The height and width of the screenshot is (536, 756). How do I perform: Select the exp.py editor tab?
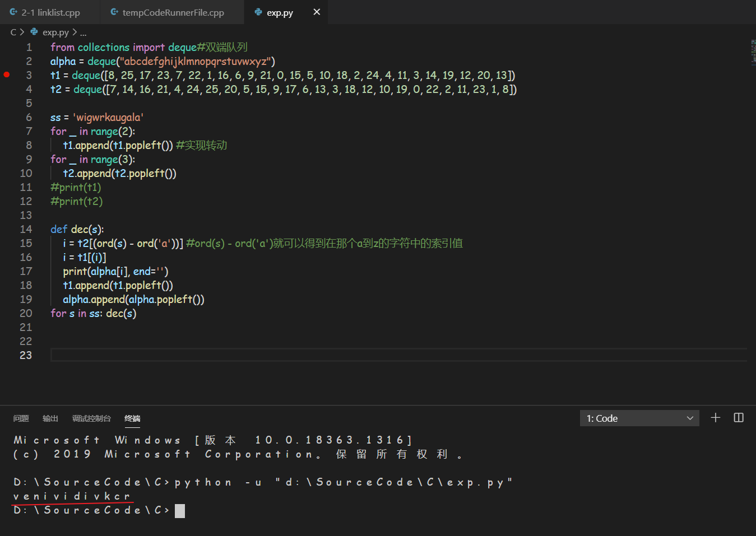[x=280, y=12]
